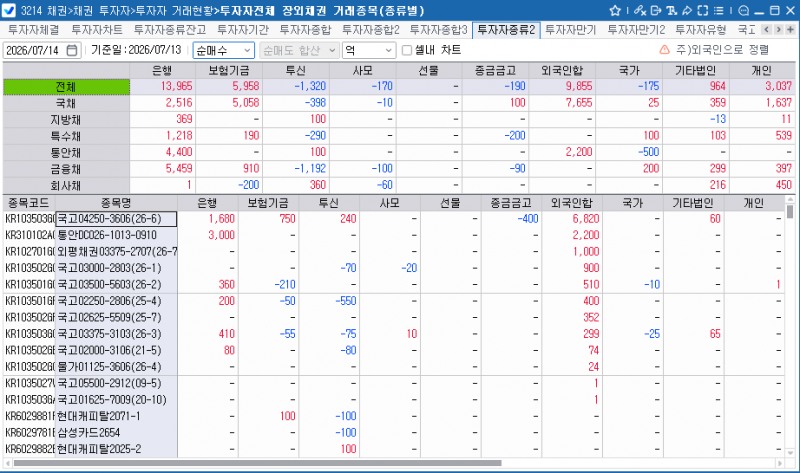Click the share arrow icon in the title bar
This screenshot has height=473, width=800.
(x=687, y=10)
